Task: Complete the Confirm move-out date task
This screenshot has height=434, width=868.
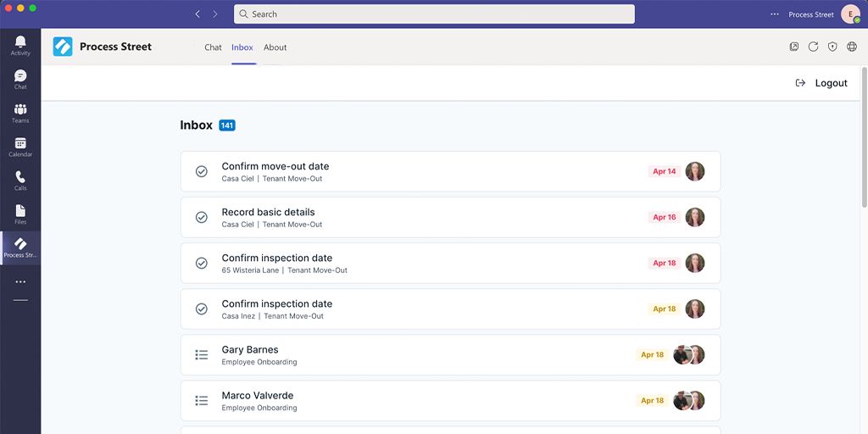Action: (202, 171)
